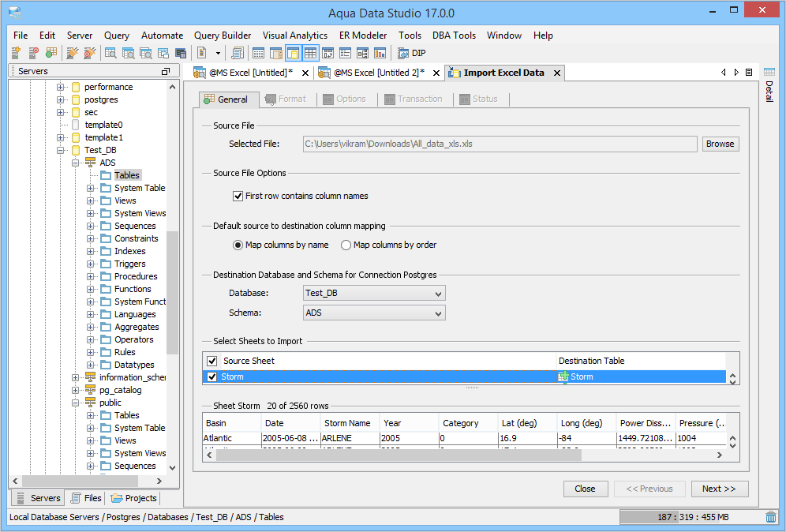The image size is (786, 532).
Task: Click the bar chart toolbar icon
Action: pyautogui.click(x=380, y=53)
